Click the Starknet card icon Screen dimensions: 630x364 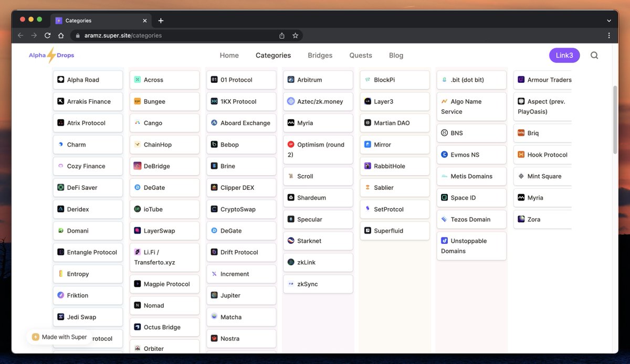(291, 241)
